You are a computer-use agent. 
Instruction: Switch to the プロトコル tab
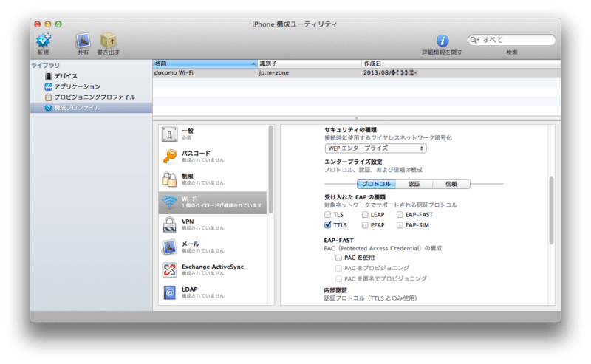click(x=376, y=184)
